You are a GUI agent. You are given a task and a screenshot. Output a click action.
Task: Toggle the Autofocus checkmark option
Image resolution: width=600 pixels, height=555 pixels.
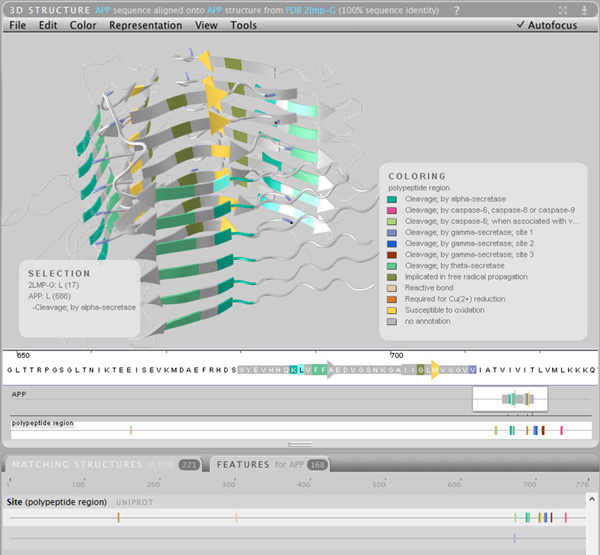[547, 25]
